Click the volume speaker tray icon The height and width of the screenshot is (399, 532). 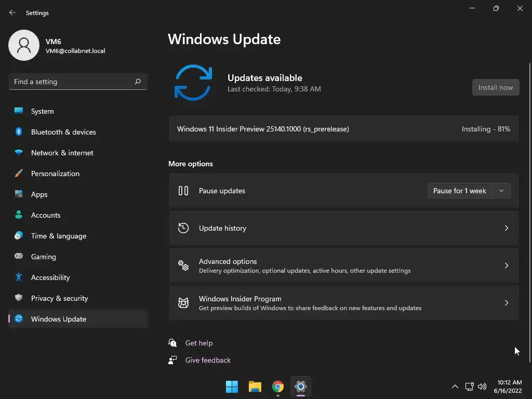(482, 387)
